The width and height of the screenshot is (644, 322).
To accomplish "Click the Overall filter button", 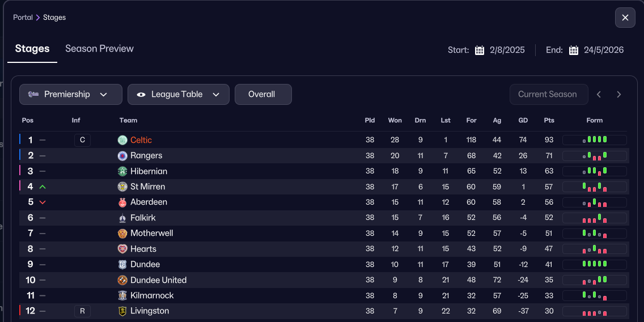I will click(263, 95).
